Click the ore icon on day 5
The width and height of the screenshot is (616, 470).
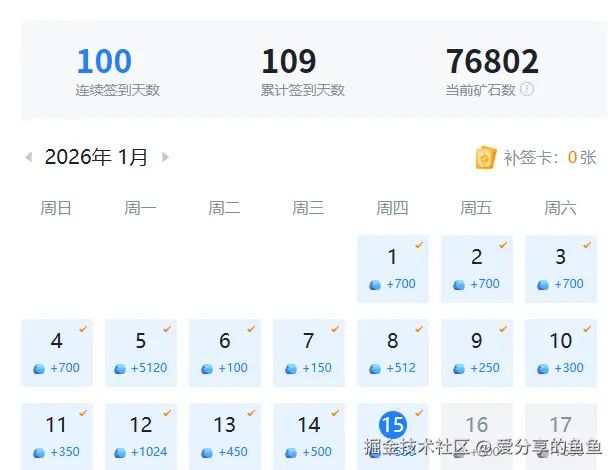[x=120, y=369]
